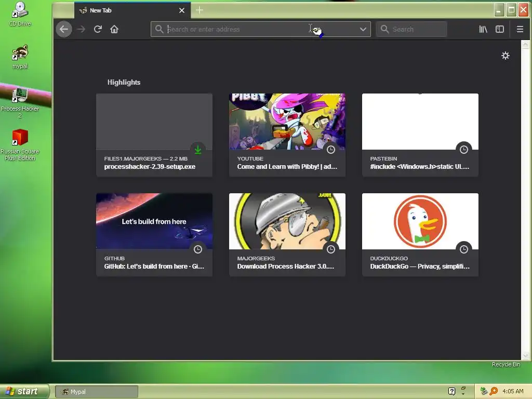Click Mypal taskbar button
Viewport: 532px width, 399px height.
click(x=97, y=392)
